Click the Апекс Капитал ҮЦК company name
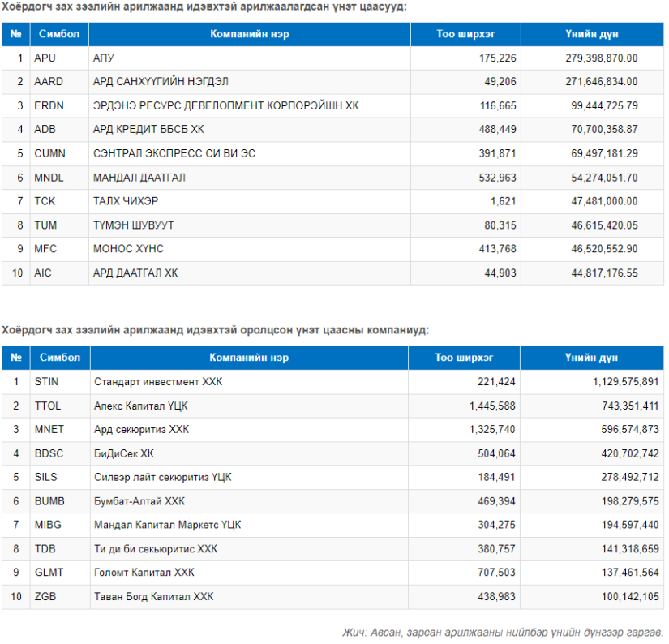This screenshot has height=644, width=669. [141, 406]
